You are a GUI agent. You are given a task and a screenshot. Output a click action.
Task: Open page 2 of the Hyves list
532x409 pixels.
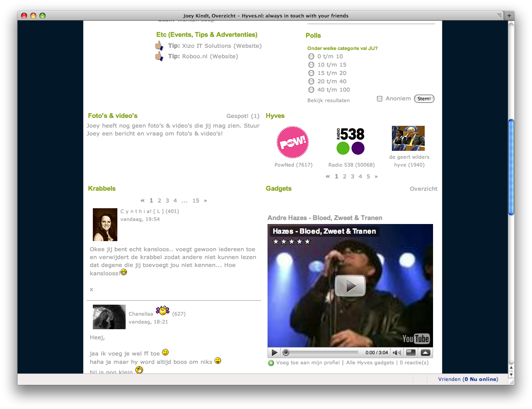pyautogui.click(x=345, y=177)
